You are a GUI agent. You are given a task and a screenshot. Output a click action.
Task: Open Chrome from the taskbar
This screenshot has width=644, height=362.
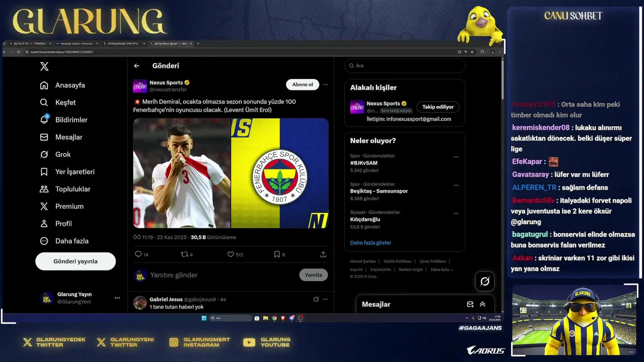click(274, 318)
